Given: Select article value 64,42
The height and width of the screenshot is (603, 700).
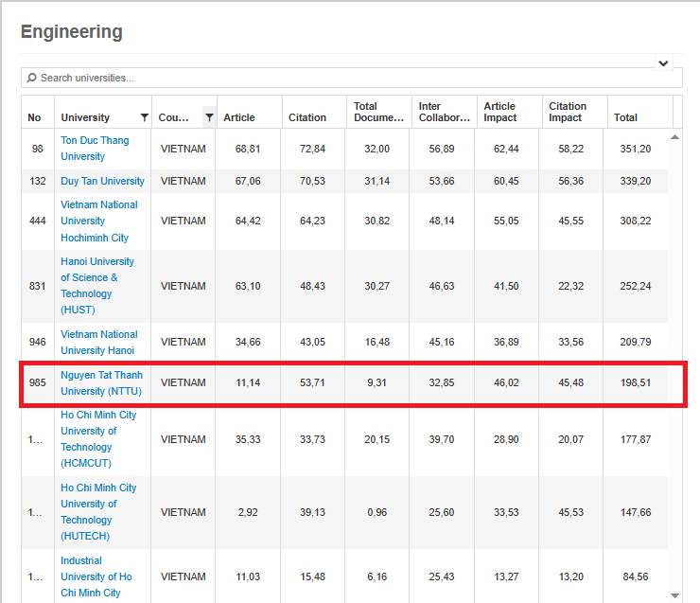Looking at the screenshot, I should (248, 221).
